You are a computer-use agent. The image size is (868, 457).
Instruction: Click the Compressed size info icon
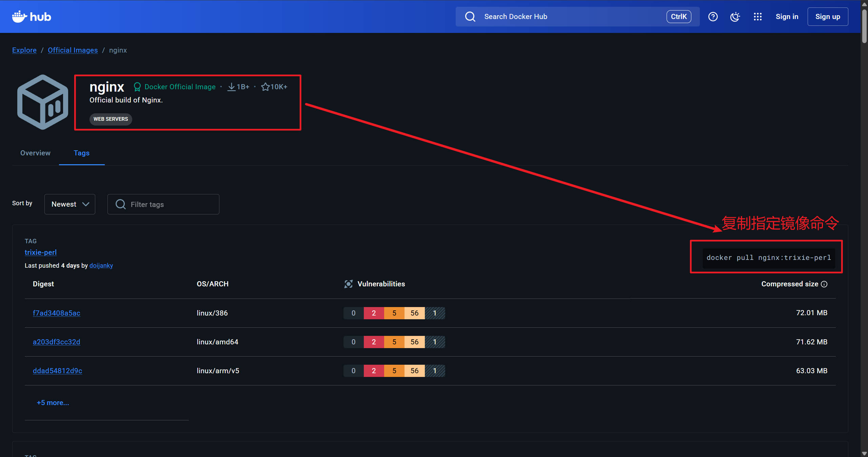click(x=824, y=284)
